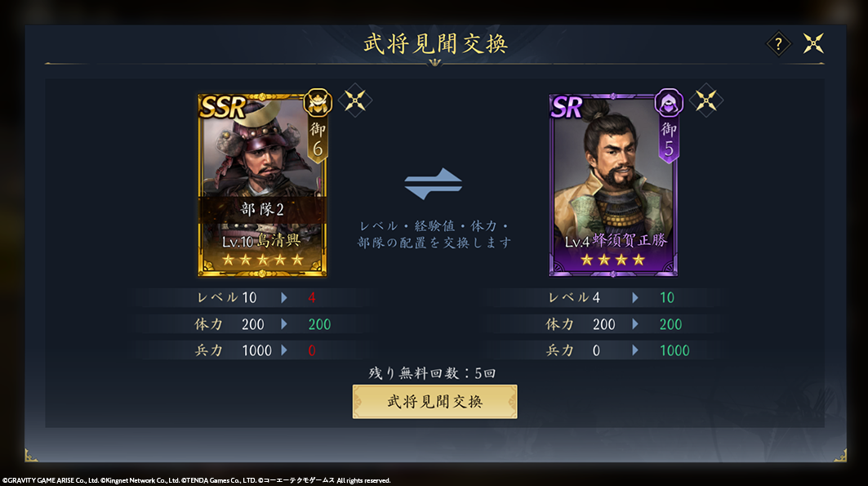Click the arrow beside レベル 10 on the left
Viewport: 868px width, 486px height.
click(284, 298)
